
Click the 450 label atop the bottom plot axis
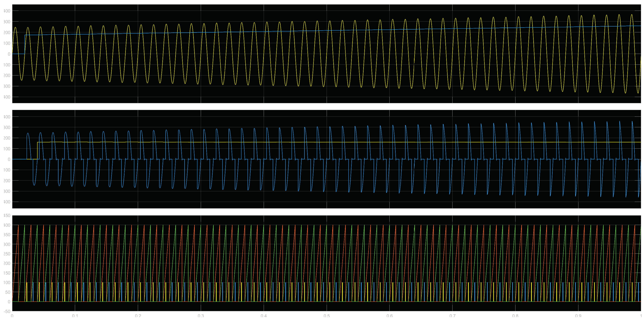pyautogui.click(x=7, y=215)
